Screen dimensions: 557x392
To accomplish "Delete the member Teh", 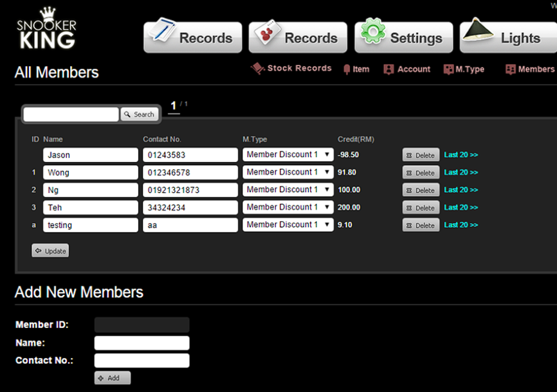I will pyautogui.click(x=421, y=208).
